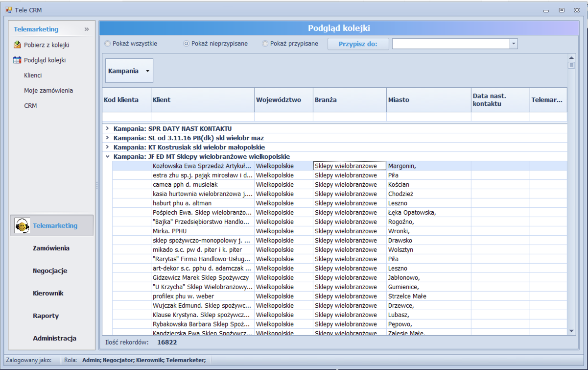Sort by Kod klienta column header
The height and width of the screenshot is (370, 588).
coord(126,100)
